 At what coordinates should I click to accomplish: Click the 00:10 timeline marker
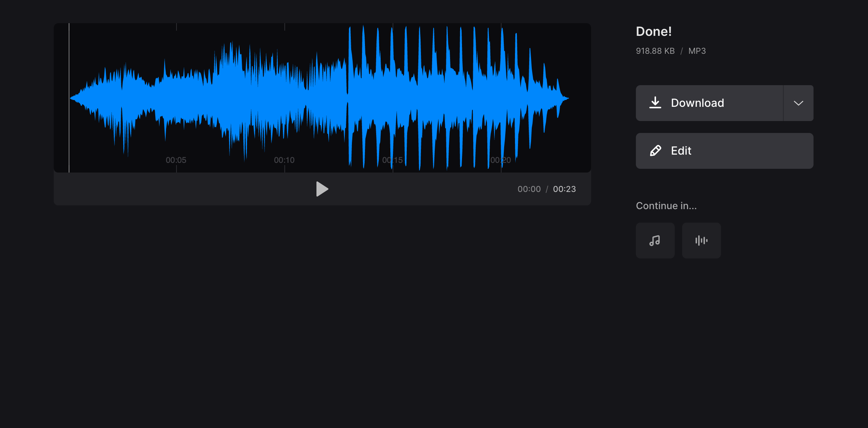(x=284, y=160)
